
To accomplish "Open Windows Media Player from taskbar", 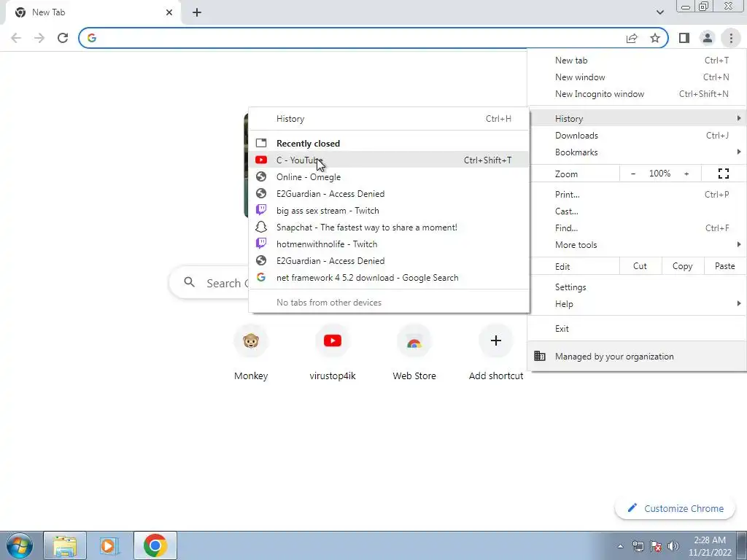I will click(x=109, y=545).
